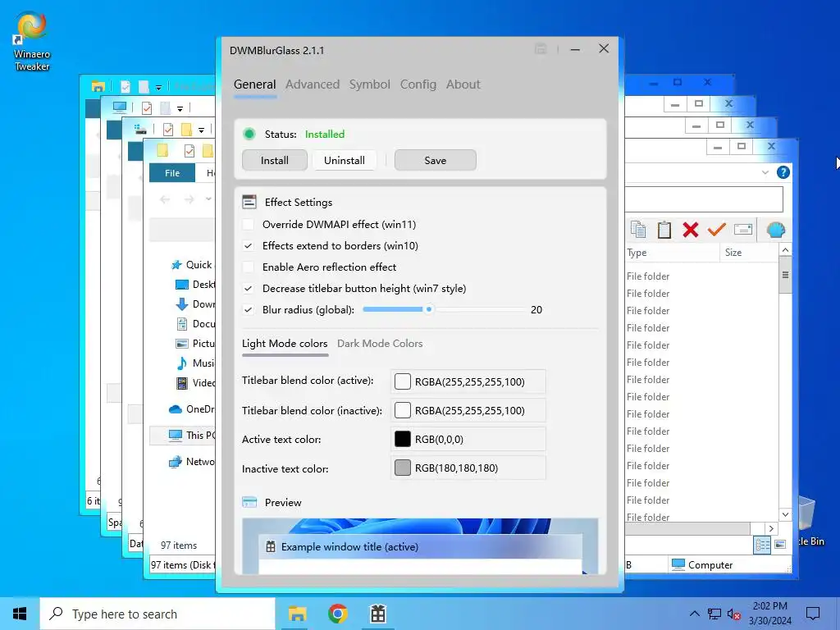The width and height of the screenshot is (840, 630).
Task: Open the Windows Start menu
Action: coord(20,614)
